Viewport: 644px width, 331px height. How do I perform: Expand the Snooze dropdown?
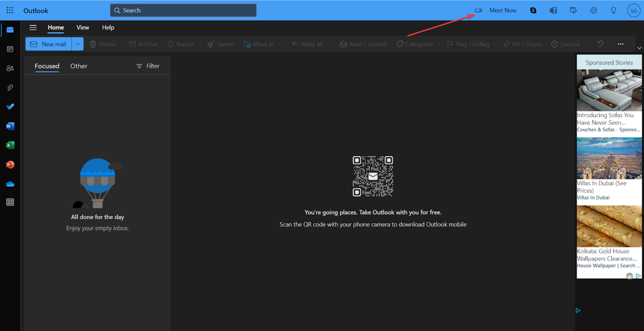584,44
